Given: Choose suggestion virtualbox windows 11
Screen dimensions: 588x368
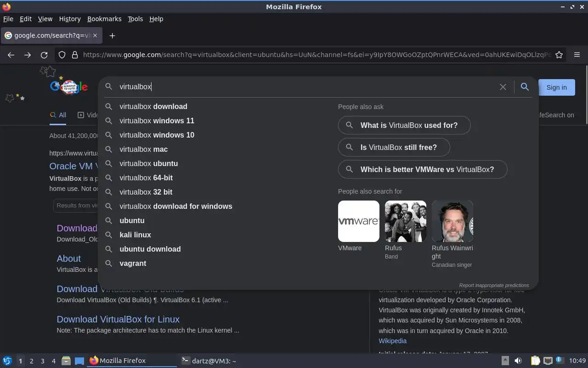Looking at the screenshot, I should click(216, 121).
